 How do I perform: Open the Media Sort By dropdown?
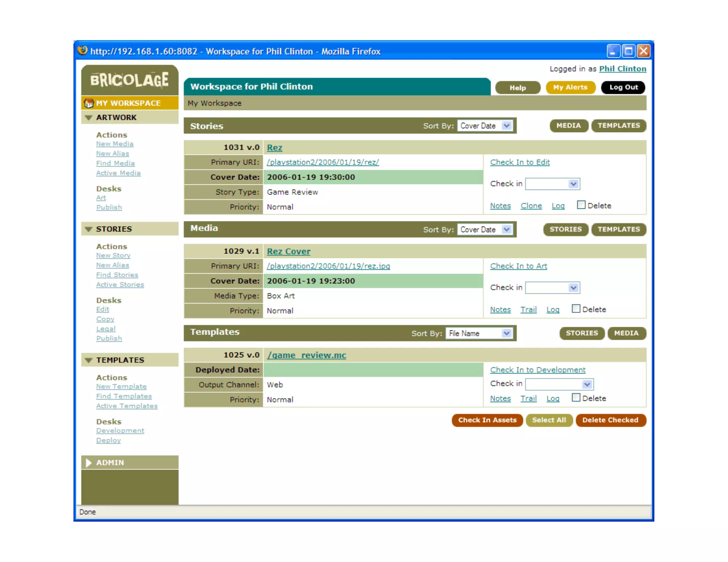point(485,229)
